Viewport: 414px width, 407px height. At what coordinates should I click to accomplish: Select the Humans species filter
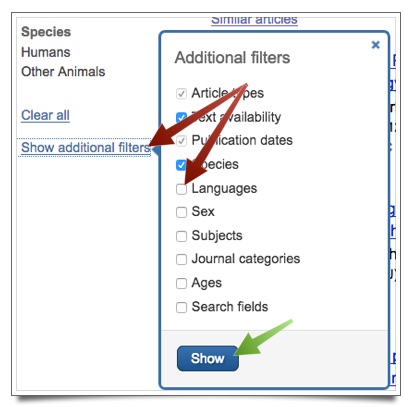[46, 52]
